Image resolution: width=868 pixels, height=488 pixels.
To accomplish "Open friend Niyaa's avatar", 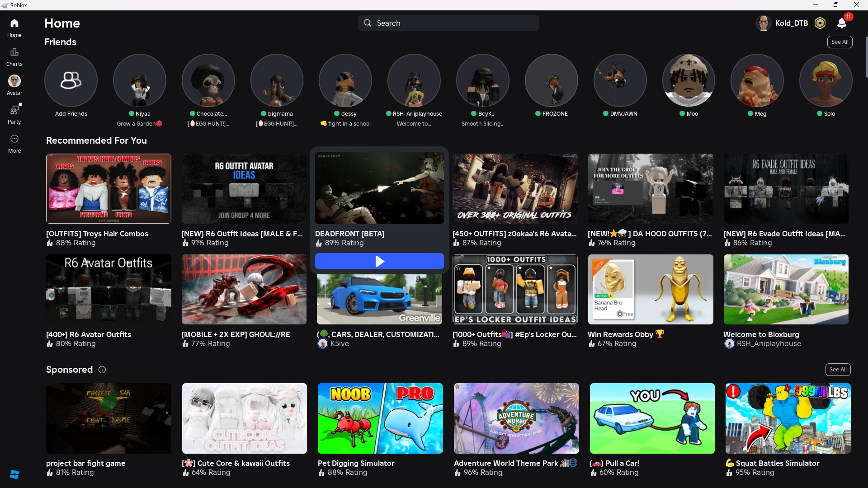I will pyautogui.click(x=140, y=80).
